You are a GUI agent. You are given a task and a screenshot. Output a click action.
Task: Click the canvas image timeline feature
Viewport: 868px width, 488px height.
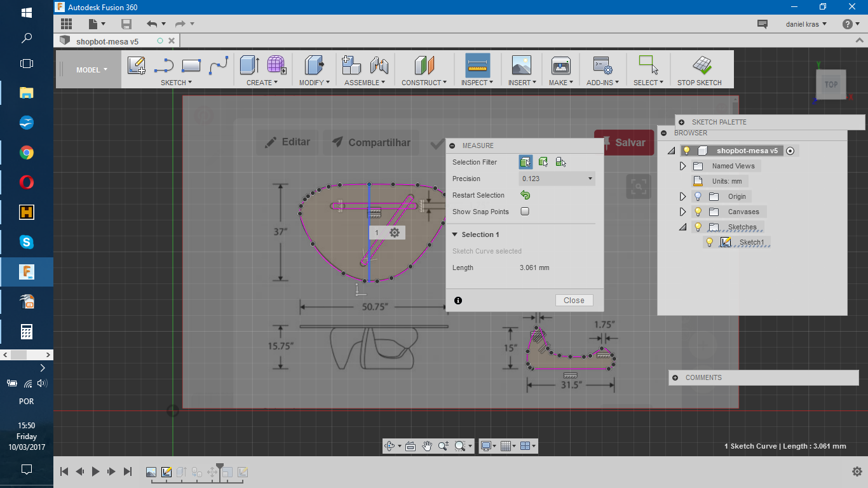pyautogui.click(x=151, y=472)
